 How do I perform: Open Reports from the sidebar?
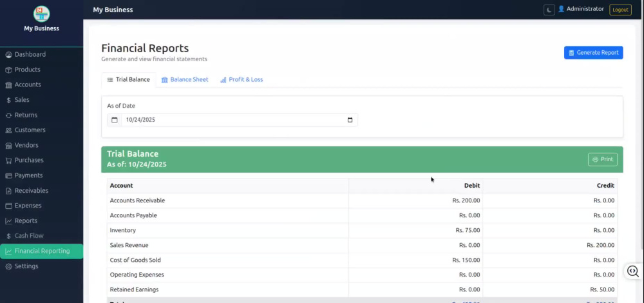click(x=41, y=220)
